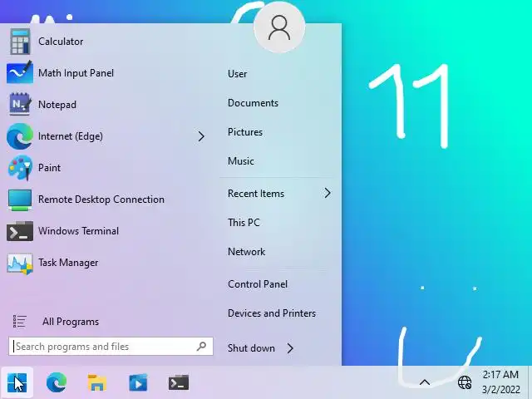Click the Notepad label
Screen dimensions: 532x399
coord(57,105)
